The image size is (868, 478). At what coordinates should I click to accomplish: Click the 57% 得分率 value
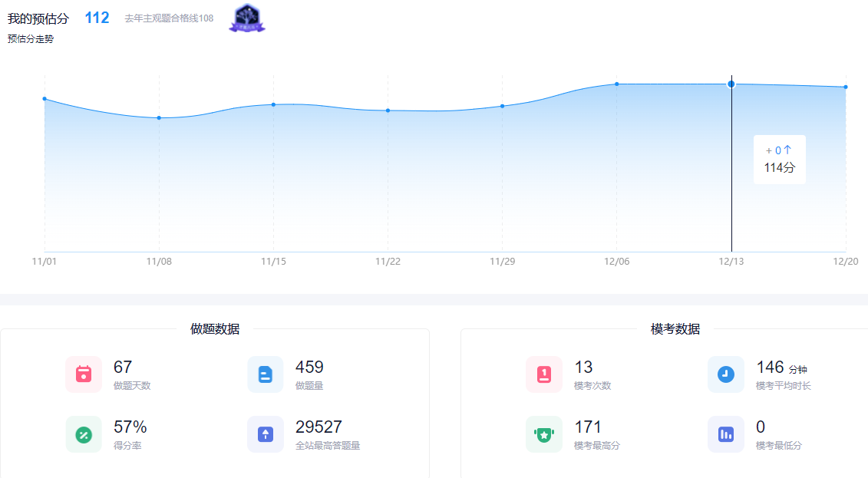pos(130,427)
